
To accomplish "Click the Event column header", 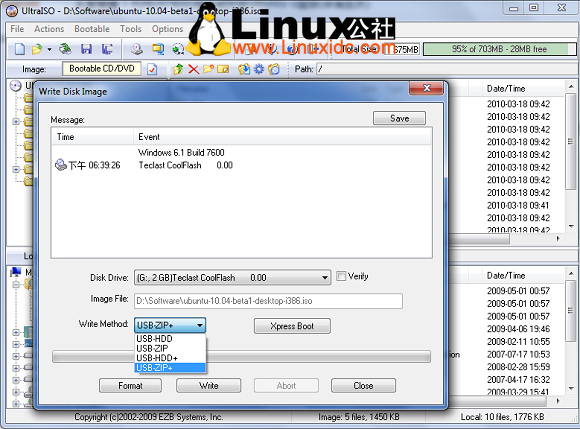I will (x=282, y=137).
